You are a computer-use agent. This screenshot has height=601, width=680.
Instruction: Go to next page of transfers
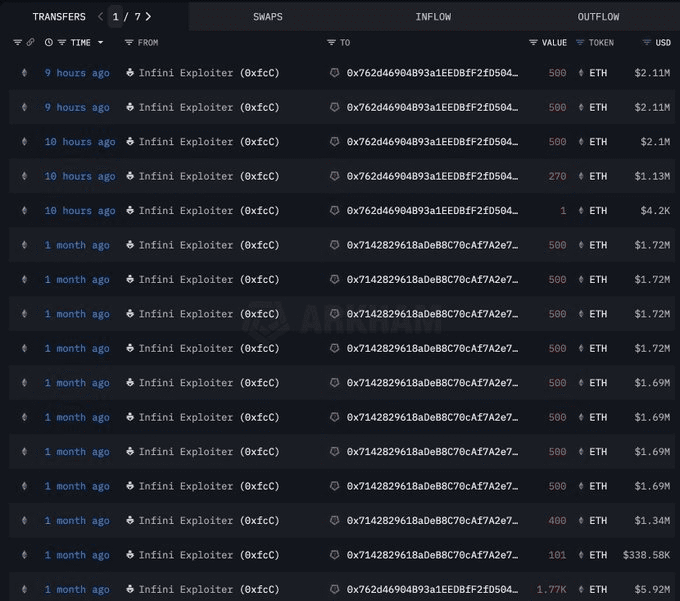[x=148, y=17]
